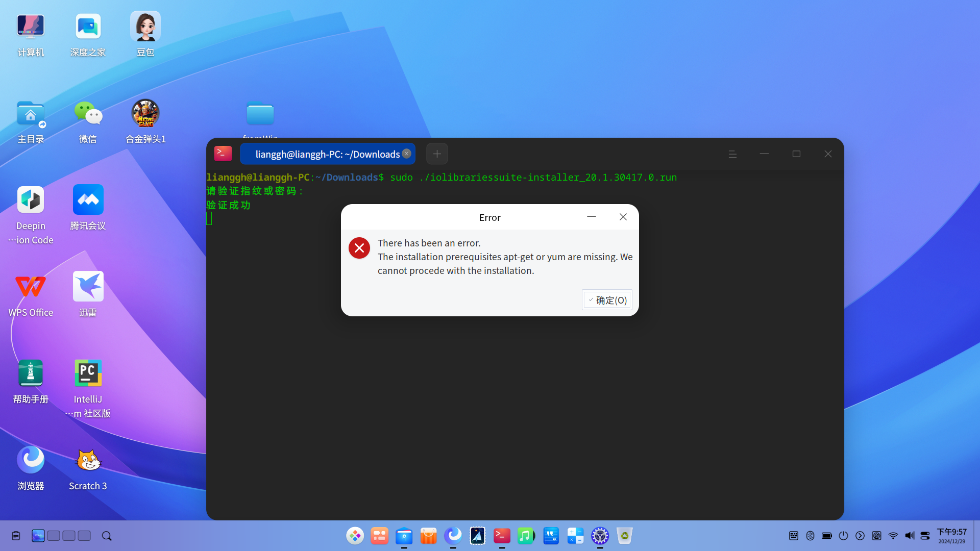This screenshot has width=980, height=551.
Task: Open the quick settings toggle tray icon
Action: [925, 536]
